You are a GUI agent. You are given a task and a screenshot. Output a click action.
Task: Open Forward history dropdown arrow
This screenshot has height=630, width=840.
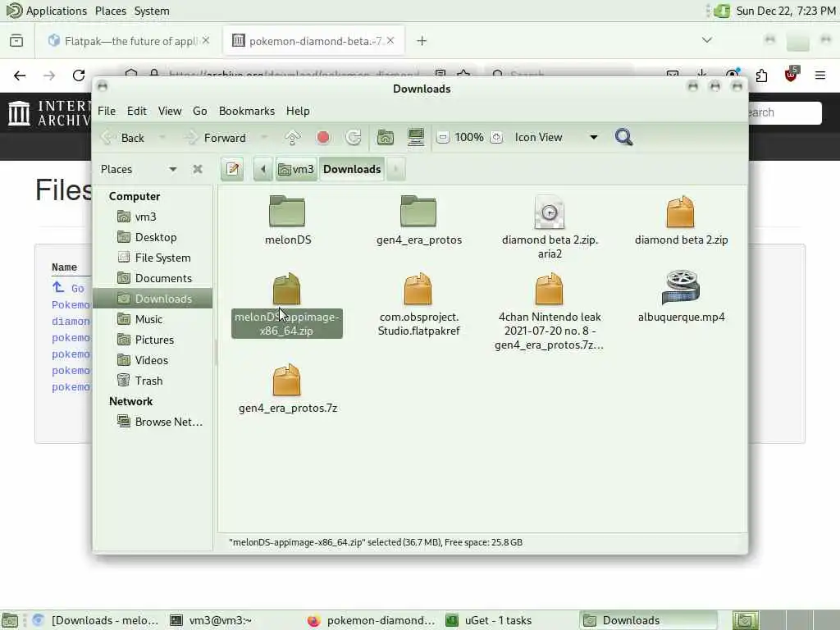click(x=263, y=138)
